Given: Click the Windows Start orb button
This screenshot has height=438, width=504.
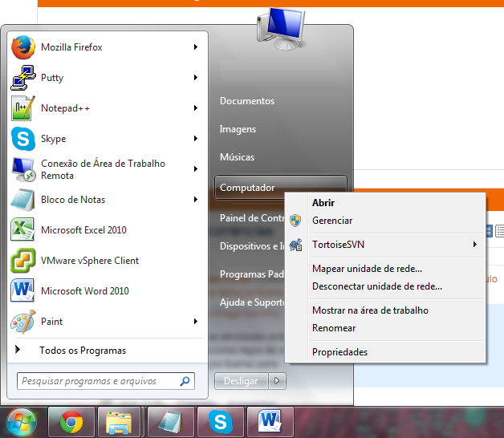Looking at the screenshot, I should pyautogui.click(x=22, y=421).
